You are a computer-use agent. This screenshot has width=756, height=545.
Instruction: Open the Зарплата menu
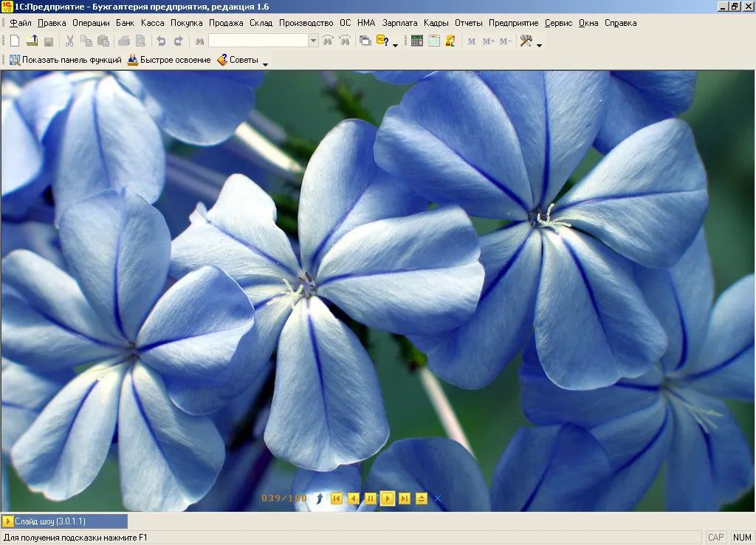coord(399,23)
